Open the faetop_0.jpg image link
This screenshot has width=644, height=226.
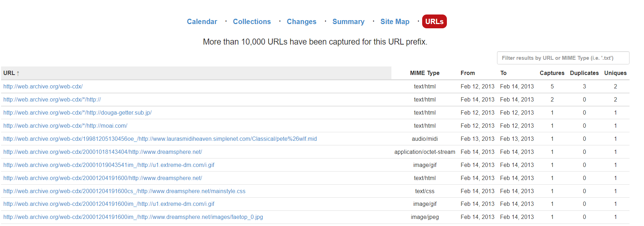tap(133, 217)
